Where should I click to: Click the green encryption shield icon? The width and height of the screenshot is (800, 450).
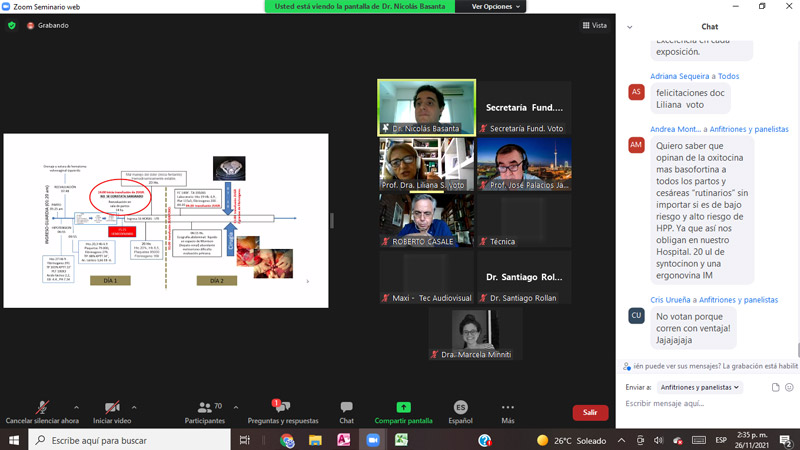(x=12, y=25)
